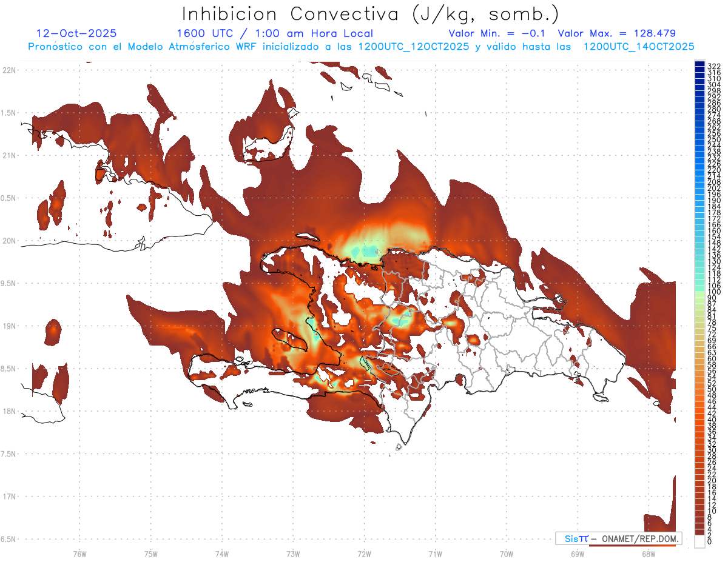This screenshot has height=562, width=728.
Task: Click the '18N' latitude label
Action: coord(9,412)
